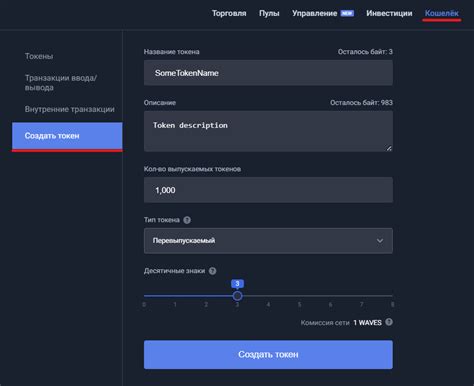Go to the Инвестиции tab
This screenshot has width=474, height=386.
point(389,13)
